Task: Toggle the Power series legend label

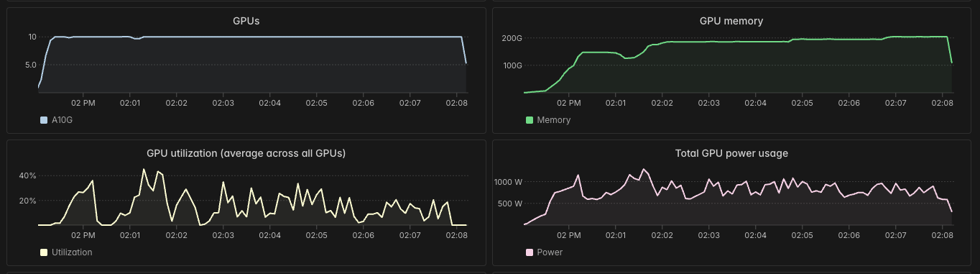Action: (550, 252)
